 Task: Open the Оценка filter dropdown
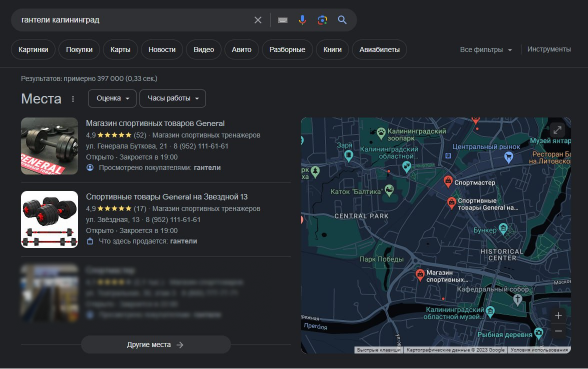[x=112, y=98]
